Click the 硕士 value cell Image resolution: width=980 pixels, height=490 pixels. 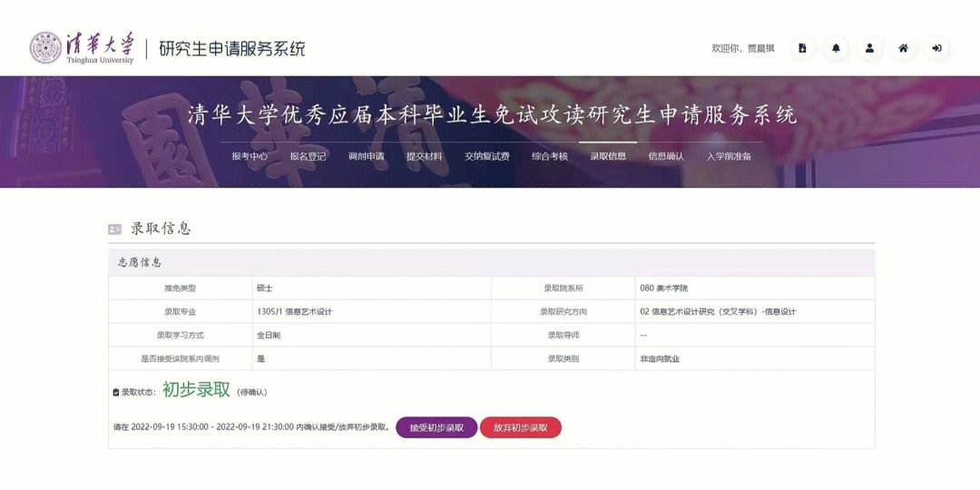(371, 289)
